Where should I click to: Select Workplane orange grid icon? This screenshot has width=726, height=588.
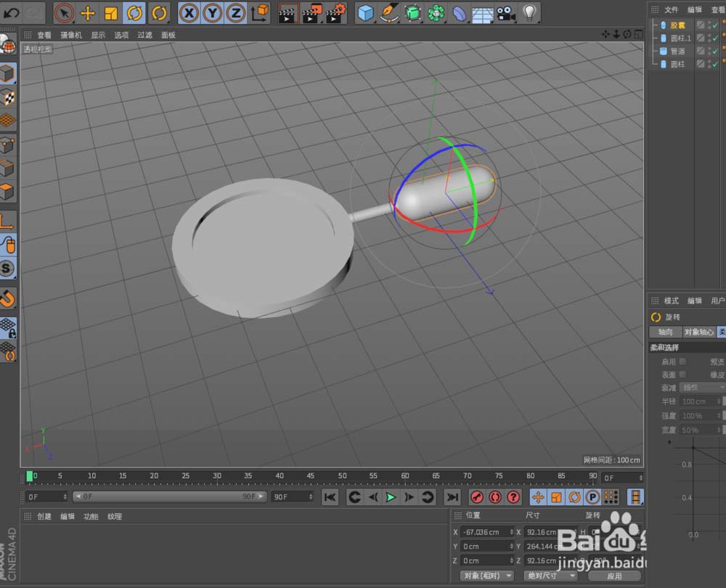[x=7, y=121]
